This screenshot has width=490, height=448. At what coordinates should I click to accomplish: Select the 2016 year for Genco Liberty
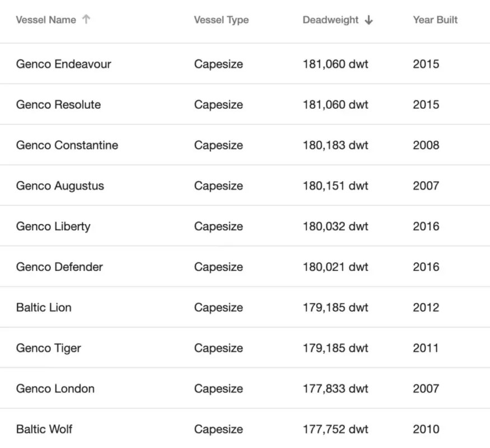tap(426, 226)
